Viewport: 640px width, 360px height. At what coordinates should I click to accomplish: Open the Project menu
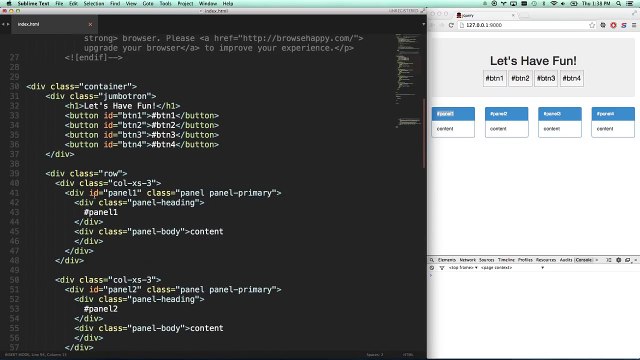[x=185, y=3]
